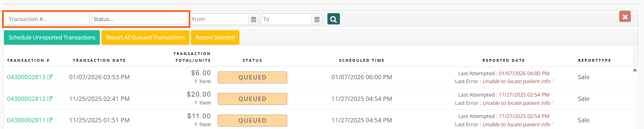Click the search magnifier button

click(333, 19)
